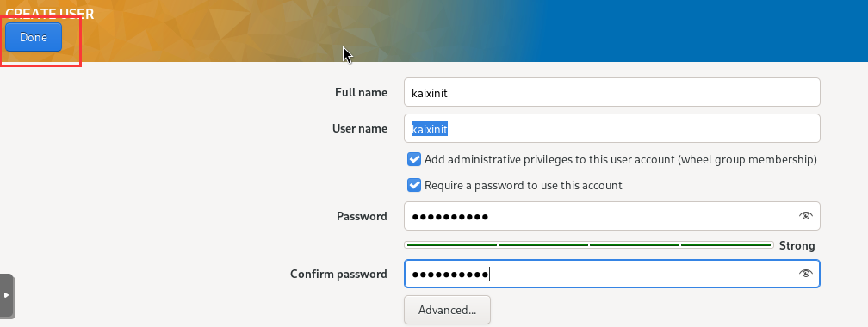Viewport: 868px width, 327px height.
Task: Focus the Password input field
Action: click(x=612, y=216)
